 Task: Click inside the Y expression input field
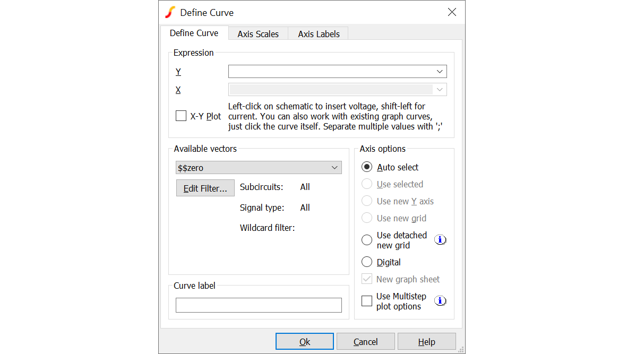click(329, 72)
